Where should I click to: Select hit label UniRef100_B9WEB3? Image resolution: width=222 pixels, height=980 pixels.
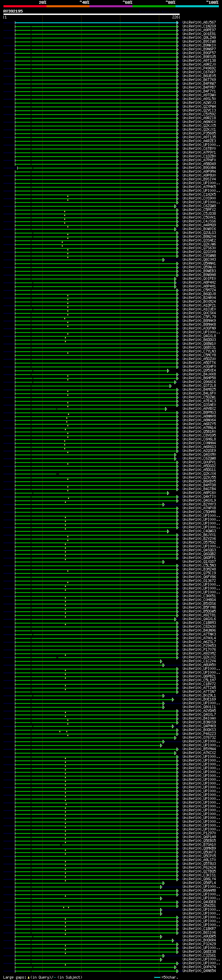(199, 271)
